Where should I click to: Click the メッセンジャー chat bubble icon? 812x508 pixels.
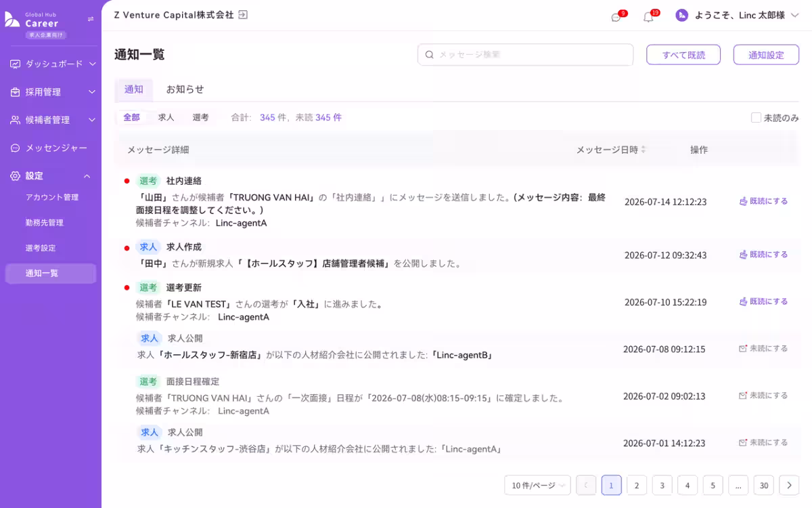coord(15,148)
